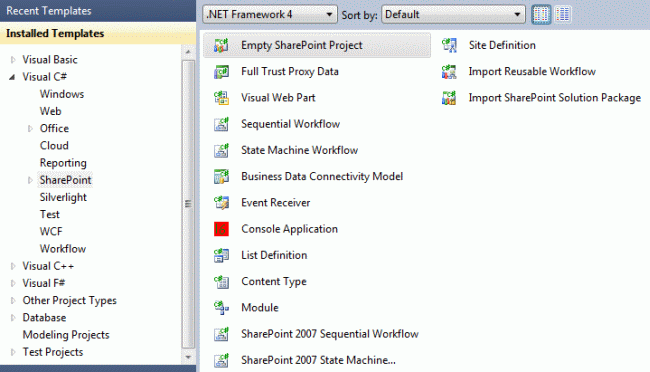This screenshot has width=650, height=372.
Task: Expand the Database node
Action: [x=13, y=318]
